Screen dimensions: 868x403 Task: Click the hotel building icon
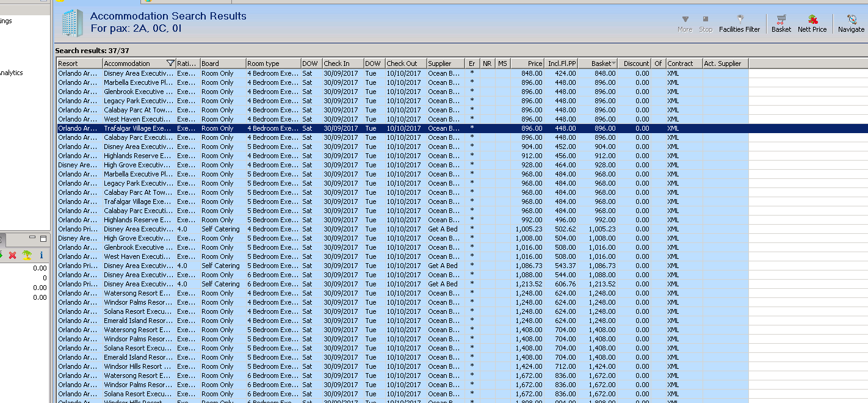tap(72, 23)
